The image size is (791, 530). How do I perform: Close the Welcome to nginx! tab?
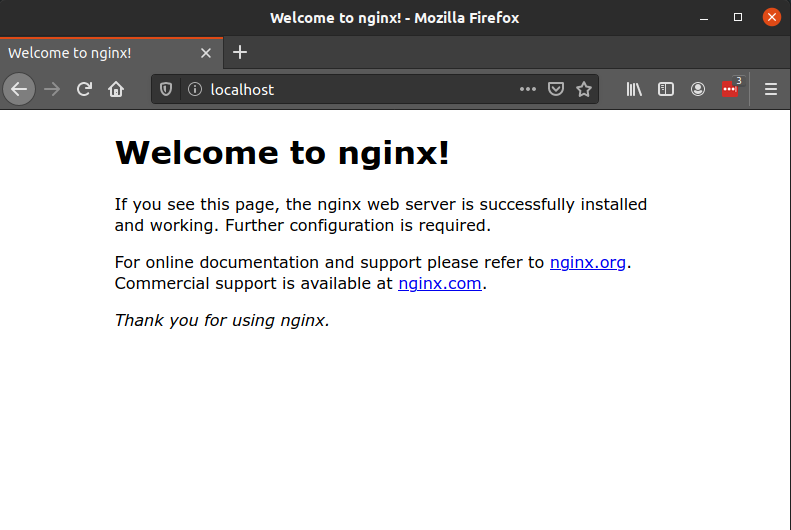point(206,53)
